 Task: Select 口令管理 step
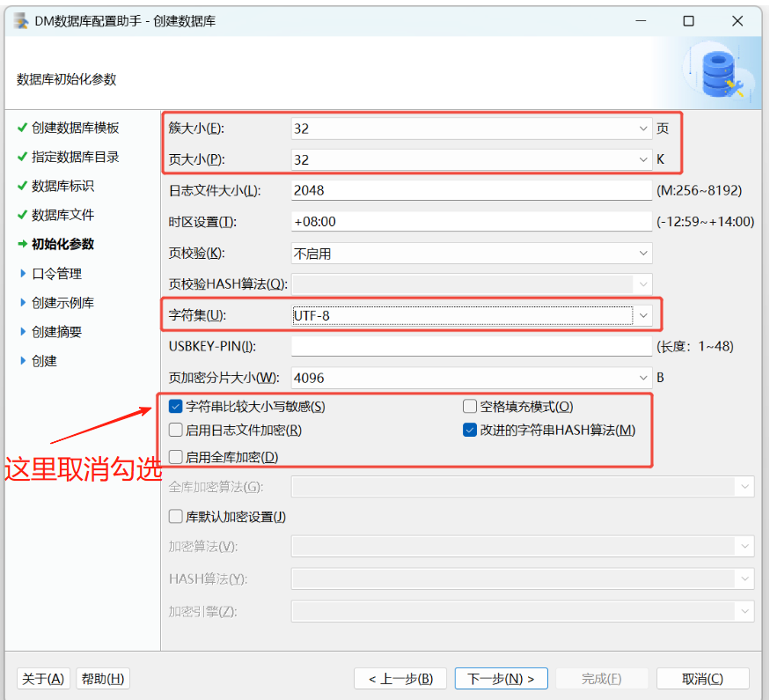[x=56, y=274]
